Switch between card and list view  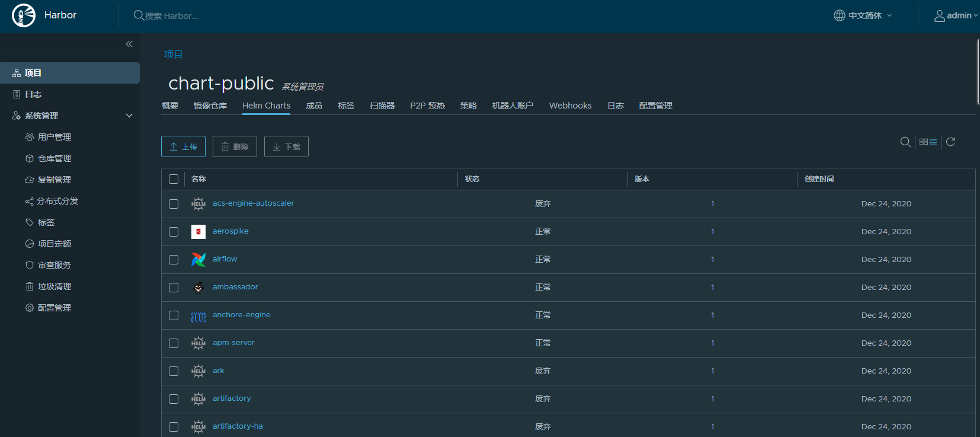(x=928, y=142)
